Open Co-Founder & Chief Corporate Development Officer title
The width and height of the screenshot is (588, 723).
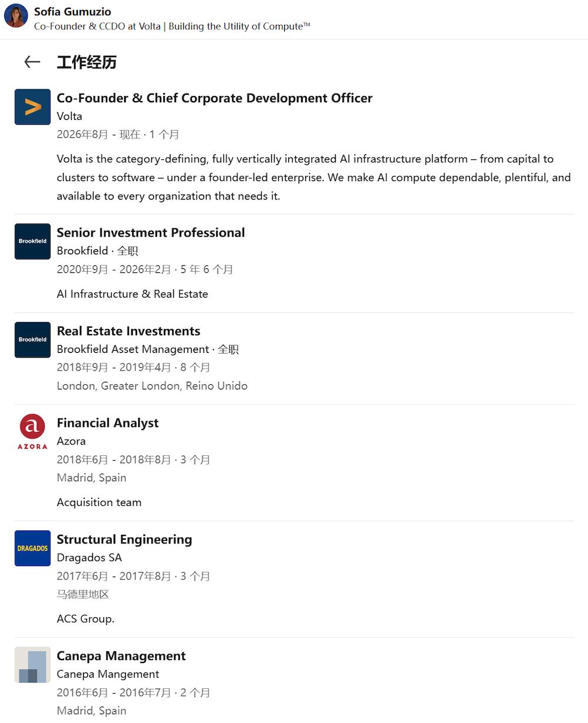[215, 98]
